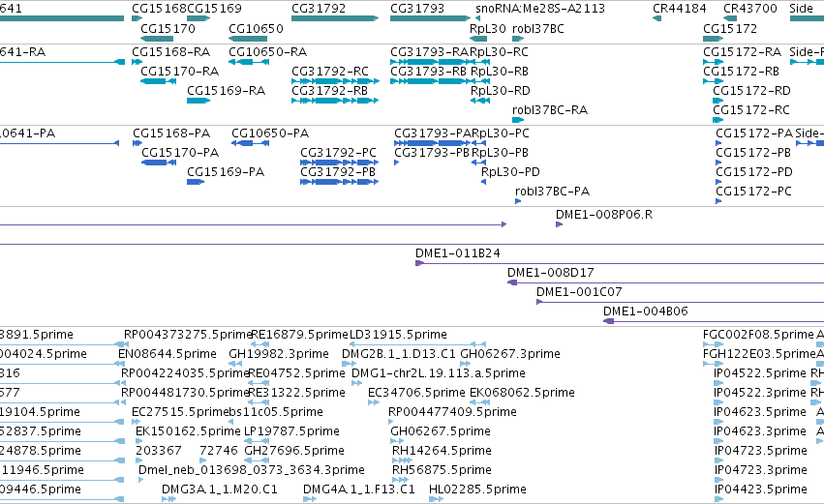Click the CG15168 gene label
Viewport: 824px width, 504px height.
pos(159,9)
